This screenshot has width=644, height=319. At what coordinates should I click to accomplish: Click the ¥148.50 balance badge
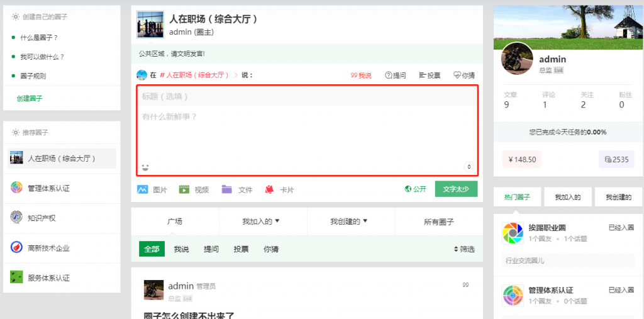point(522,160)
